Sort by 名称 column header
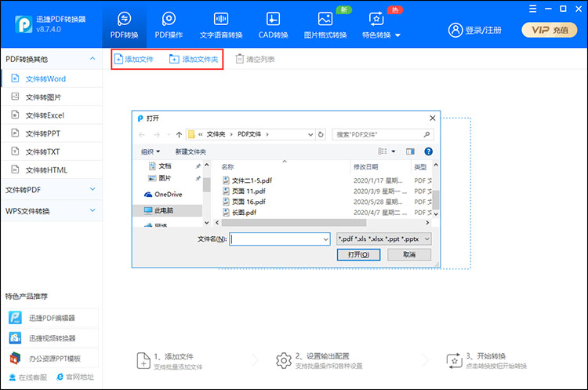The height and width of the screenshot is (390, 588). pos(227,166)
